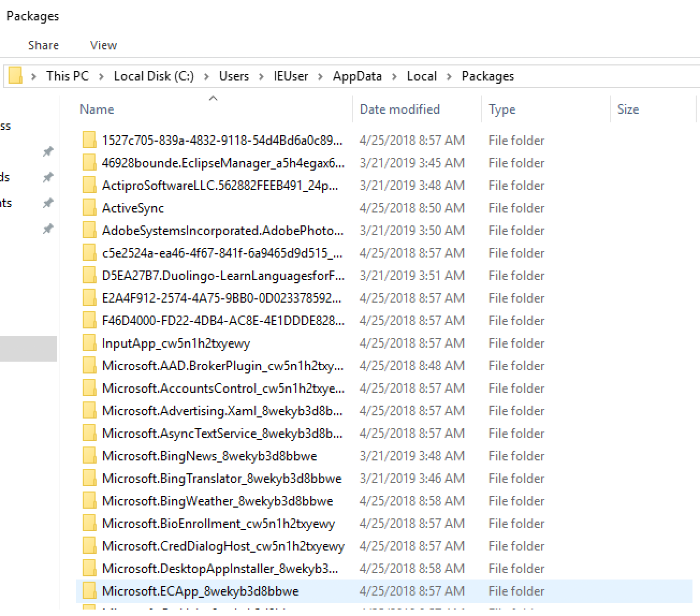This screenshot has width=700, height=616.
Task: Select folder icon for AdobeSystemsIncorporated.AdobePhoto
Action: 89,230
